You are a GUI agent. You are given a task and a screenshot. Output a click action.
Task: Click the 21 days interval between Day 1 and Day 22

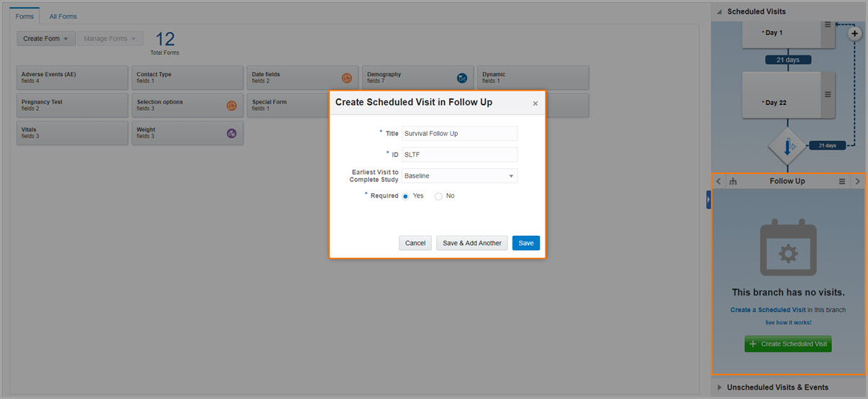coord(788,60)
